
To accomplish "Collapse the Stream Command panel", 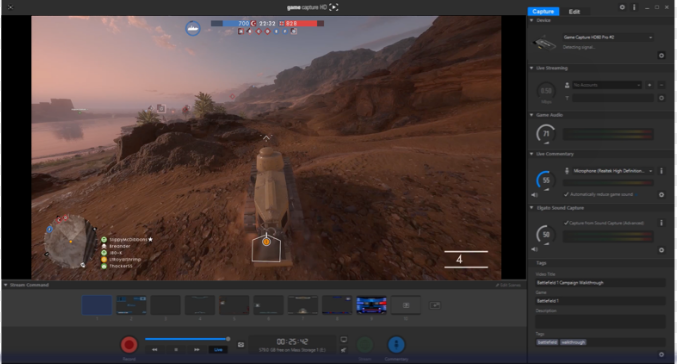I will (6, 285).
